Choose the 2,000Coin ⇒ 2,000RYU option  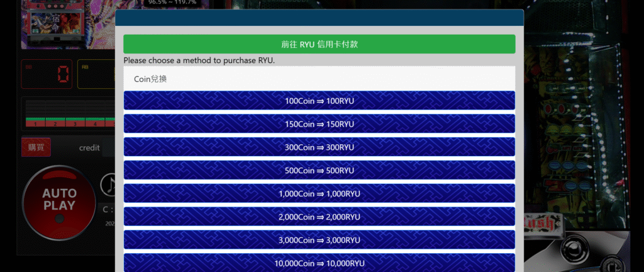tap(319, 217)
